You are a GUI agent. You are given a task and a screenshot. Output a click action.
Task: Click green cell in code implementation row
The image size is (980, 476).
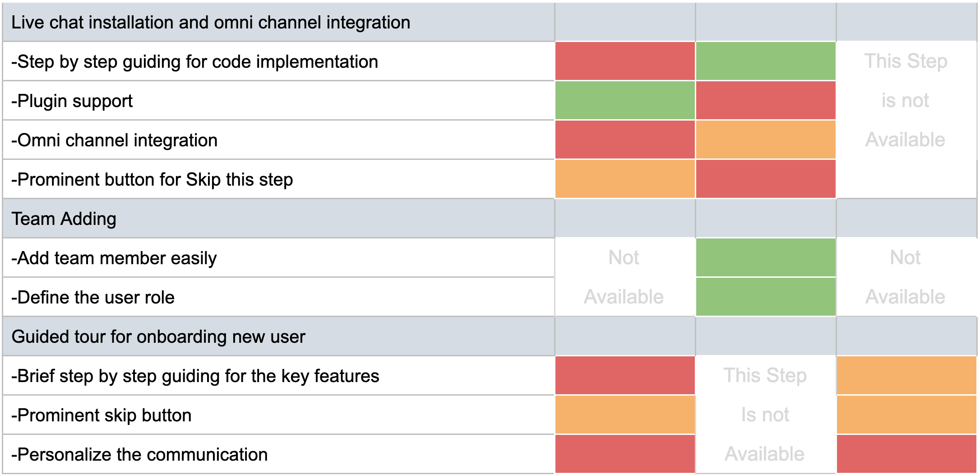pyautogui.click(x=765, y=61)
